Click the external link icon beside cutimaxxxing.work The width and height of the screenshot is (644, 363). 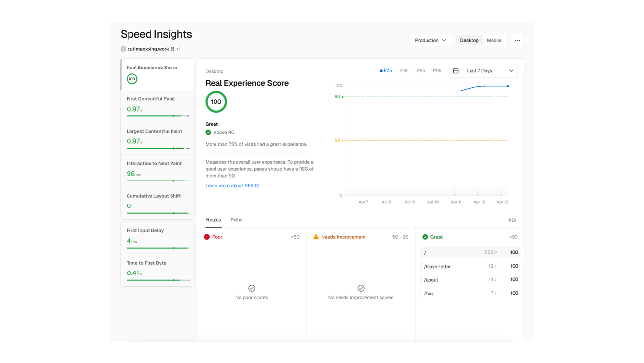[x=172, y=49]
